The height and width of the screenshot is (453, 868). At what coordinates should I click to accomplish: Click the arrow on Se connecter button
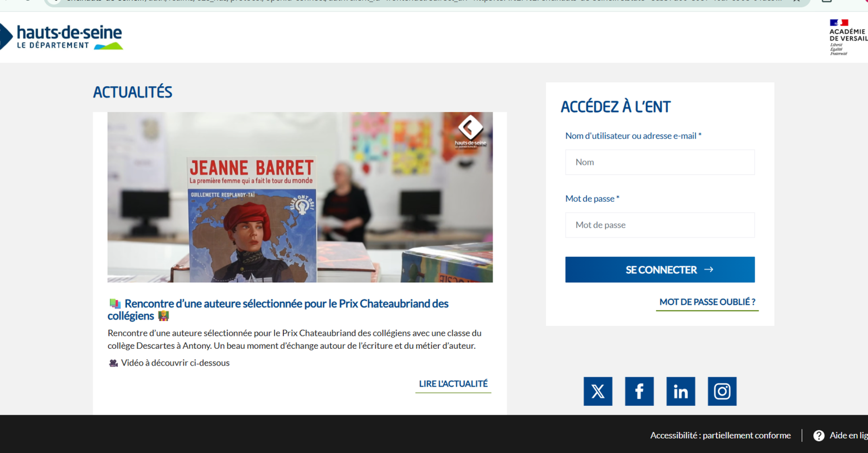(x=709, y=270)
